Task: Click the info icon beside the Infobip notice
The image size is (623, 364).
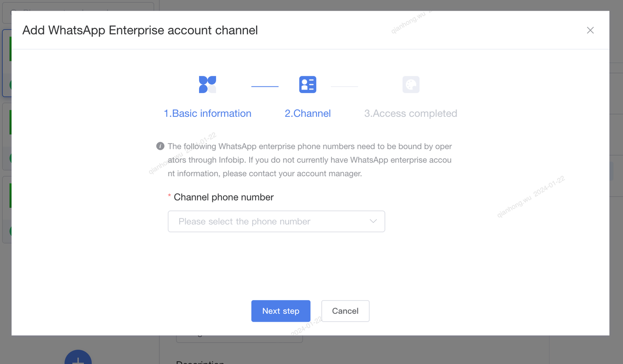Action: tap(160, 146)
